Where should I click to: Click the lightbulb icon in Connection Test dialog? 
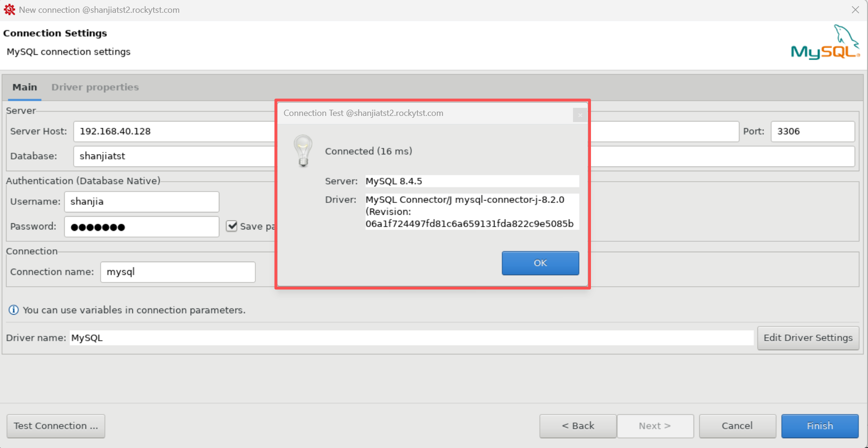tap(303, 151)
